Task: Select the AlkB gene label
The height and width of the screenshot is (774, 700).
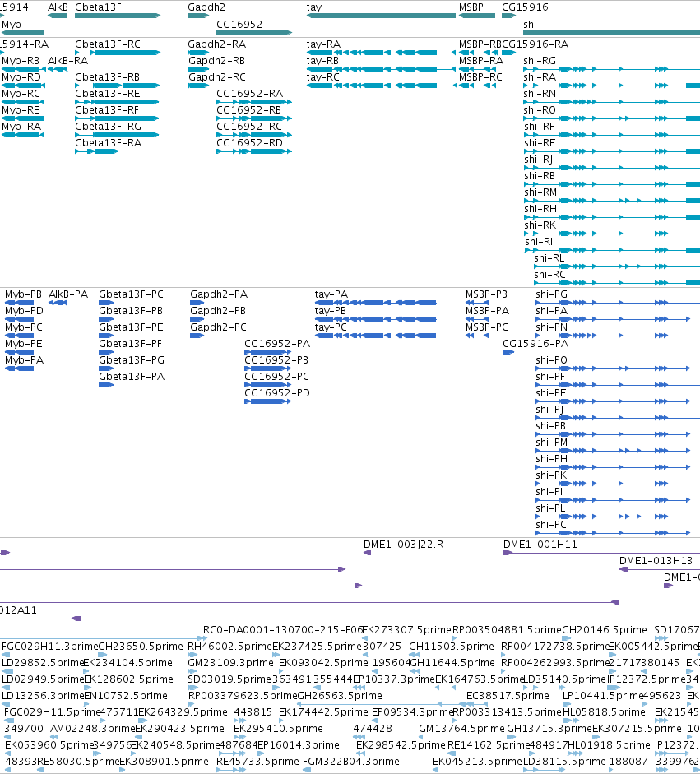Action: click(58, 7)
